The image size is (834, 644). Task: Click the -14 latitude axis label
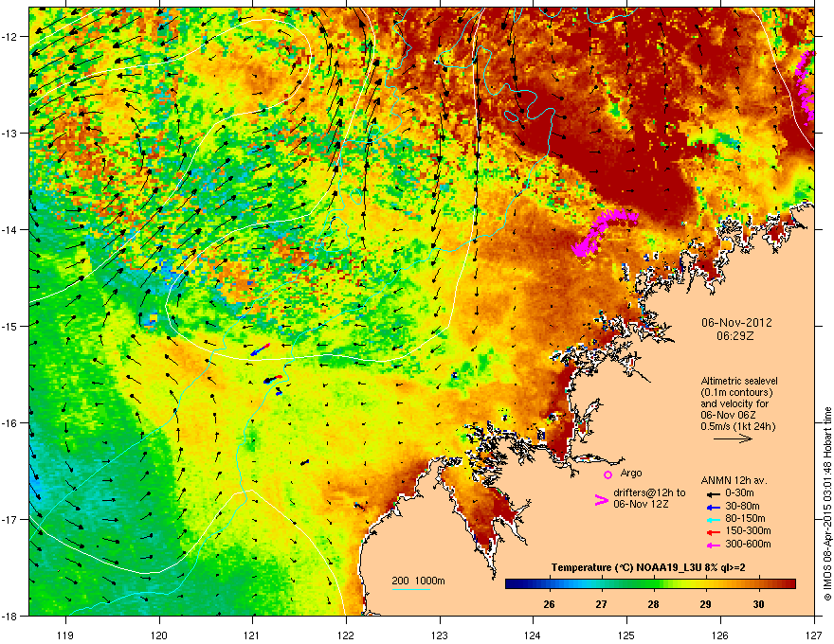point(9,230)
